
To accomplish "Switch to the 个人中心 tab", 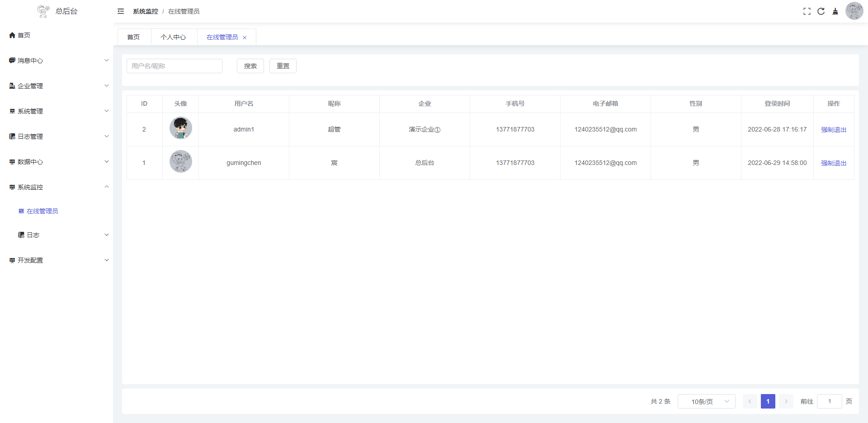I will [173, 37].
